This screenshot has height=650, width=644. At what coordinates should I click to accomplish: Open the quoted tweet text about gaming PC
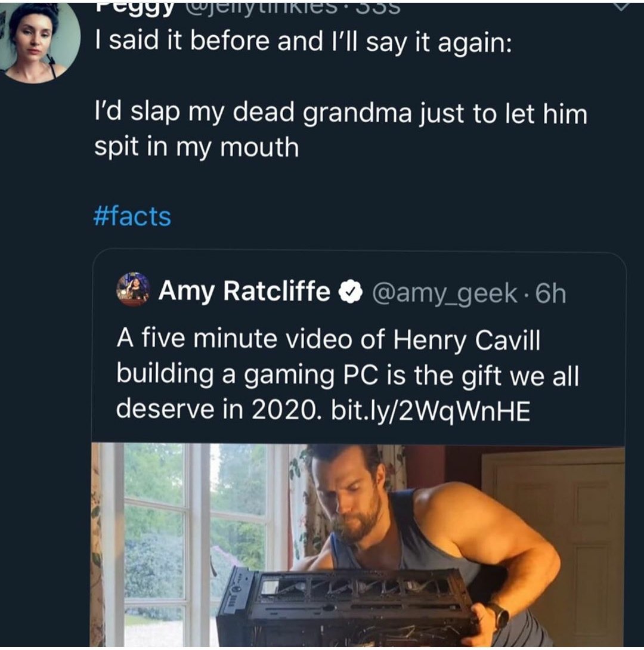pyautogui.click(x=347, y=374)
